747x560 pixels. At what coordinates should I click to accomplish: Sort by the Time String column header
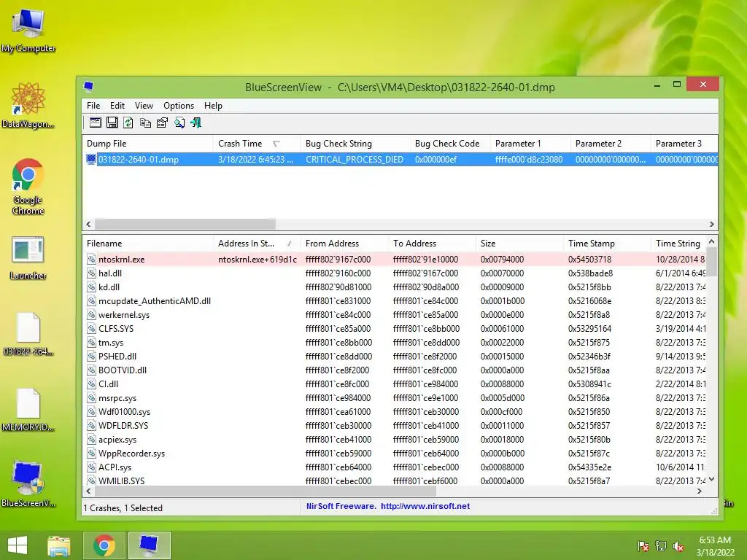pyautogui.click(x=678, y=244)
